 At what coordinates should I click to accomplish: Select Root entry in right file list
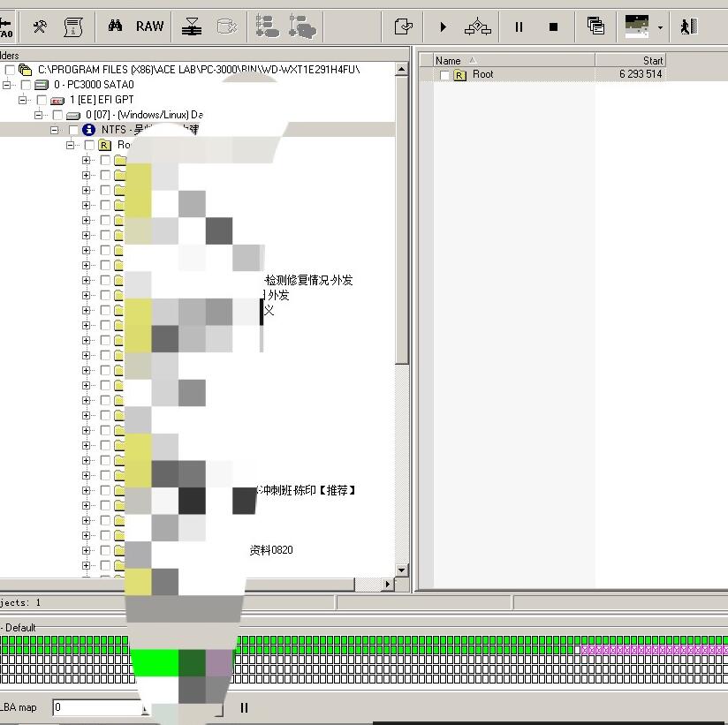point(483,74)
